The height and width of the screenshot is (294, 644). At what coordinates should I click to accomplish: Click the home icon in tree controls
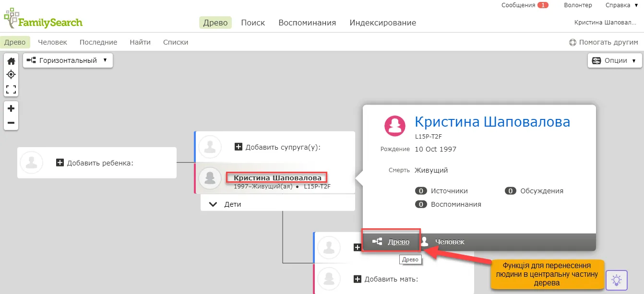[11, 61]
